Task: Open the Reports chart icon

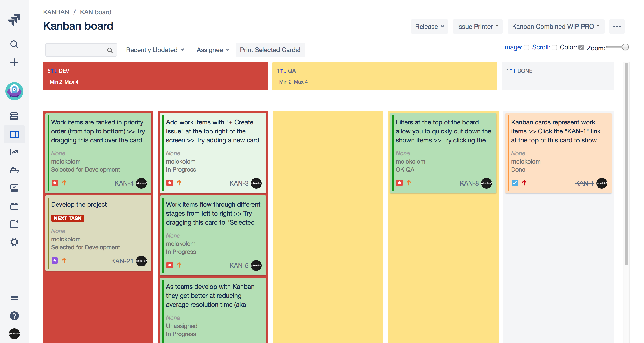Action: [14, 152]
